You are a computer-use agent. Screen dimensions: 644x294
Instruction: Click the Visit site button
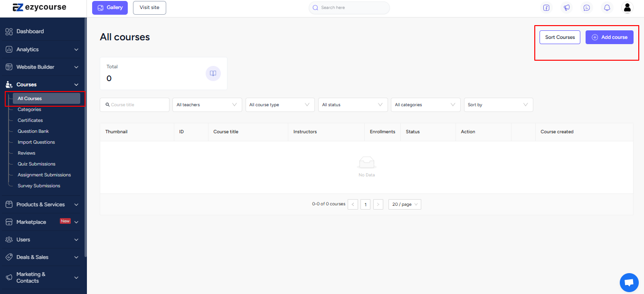(x=150, y=8)
